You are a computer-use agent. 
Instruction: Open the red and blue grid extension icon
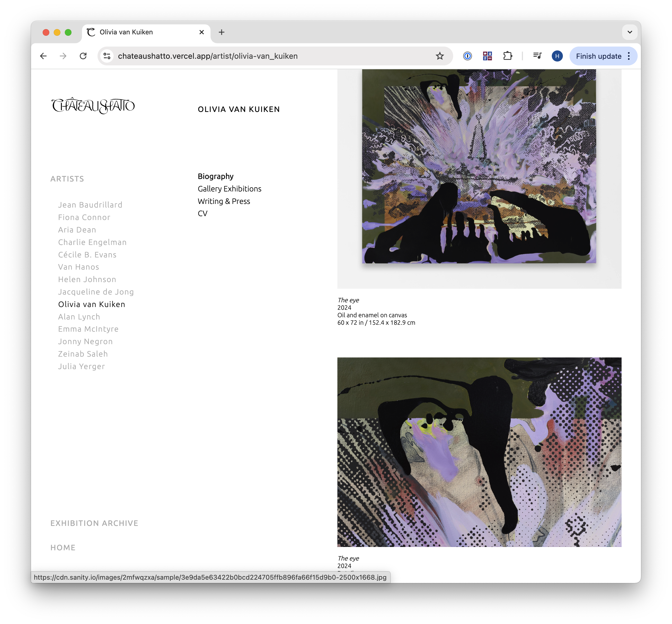point(487,56)
